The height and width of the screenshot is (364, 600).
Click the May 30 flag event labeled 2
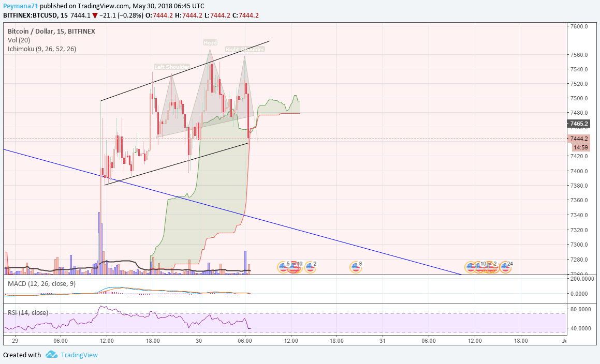310,267
